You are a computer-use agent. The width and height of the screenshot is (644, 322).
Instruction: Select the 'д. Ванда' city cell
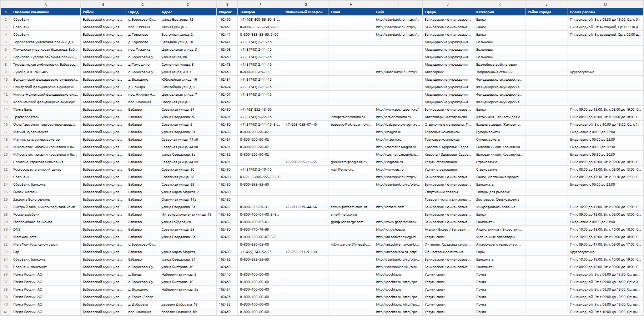(x=142, y=275)
